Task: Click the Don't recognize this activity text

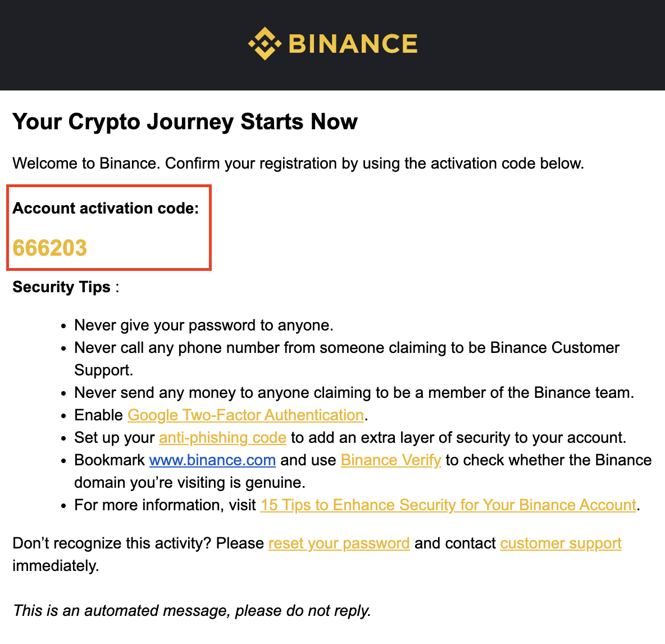Action: pyautogui.click(x=138, y=543)
